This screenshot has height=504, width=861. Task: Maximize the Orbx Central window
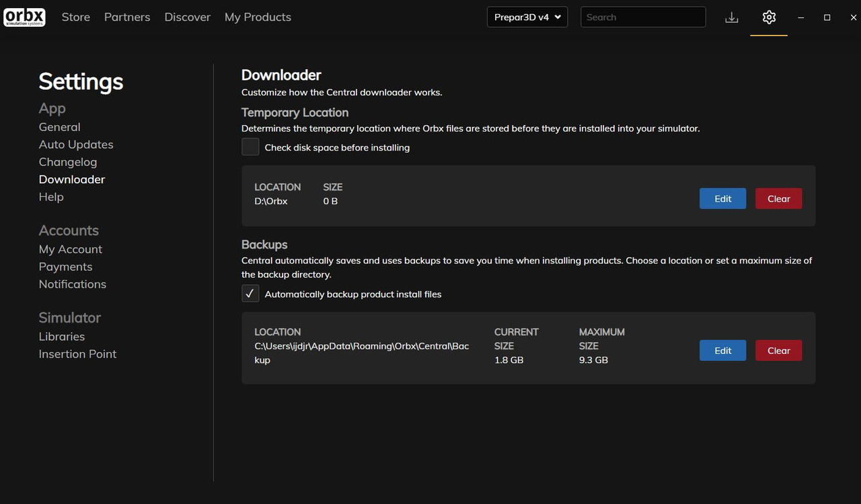[x=827, y=17]
